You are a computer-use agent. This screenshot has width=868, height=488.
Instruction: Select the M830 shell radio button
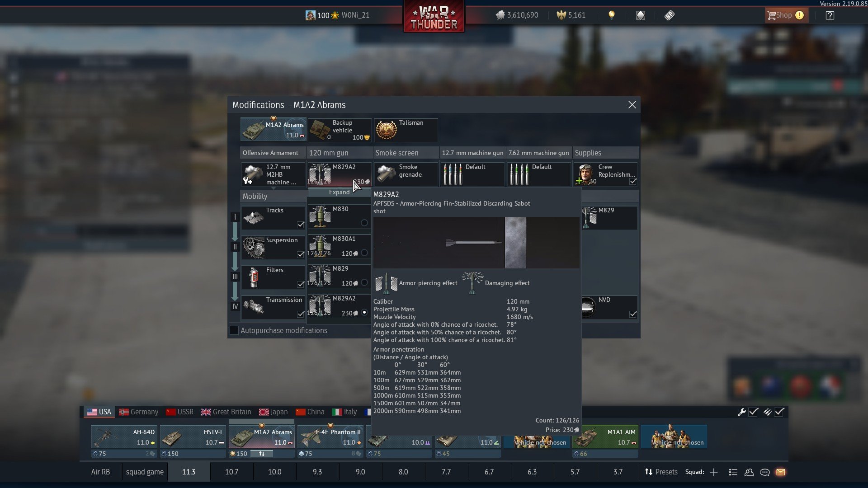(x=364, y=223)
